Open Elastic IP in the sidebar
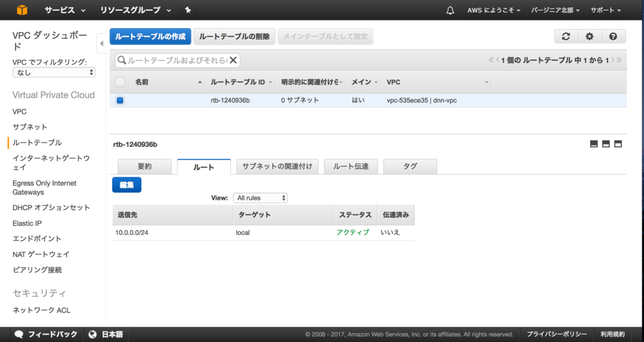Image resolution: width=644 pixels, height=342 pixels. tap(27, 223)
